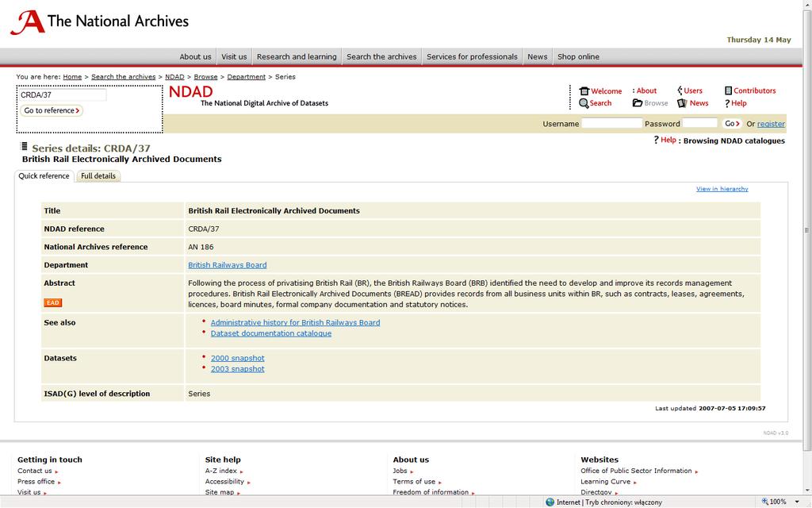The height and width of the screenshot is (508, 812).
Task: Click the NDAD red logo text
Action: (x=190, y=92)
